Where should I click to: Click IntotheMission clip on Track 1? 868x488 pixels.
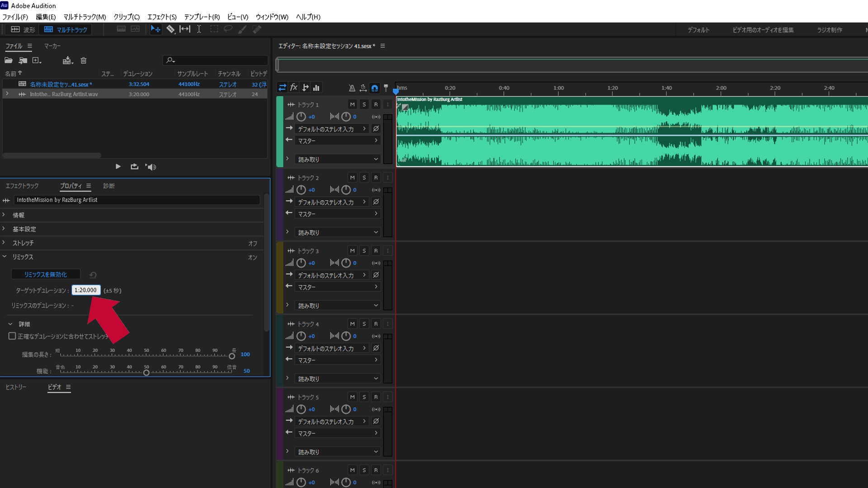click(x=632, y=132)
